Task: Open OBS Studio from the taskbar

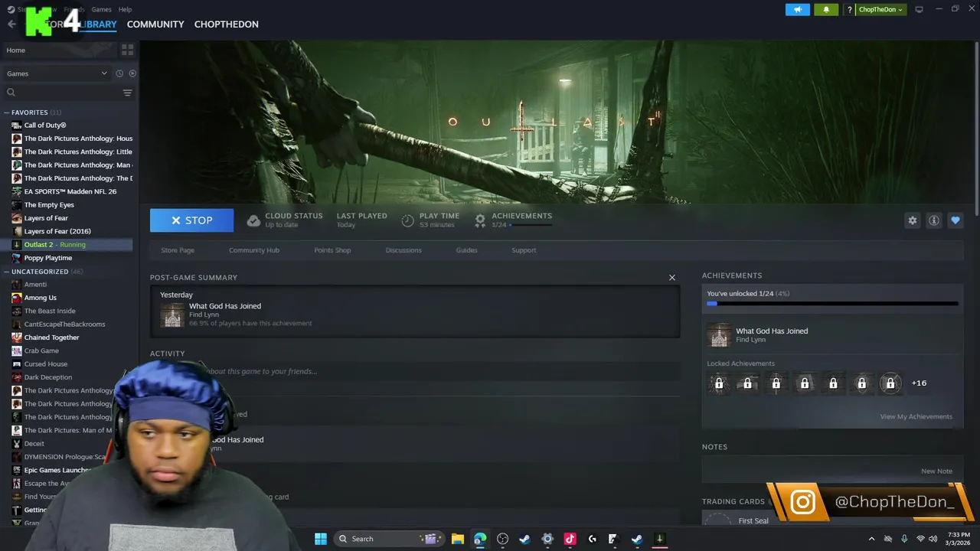Action: tap(502, 539)
